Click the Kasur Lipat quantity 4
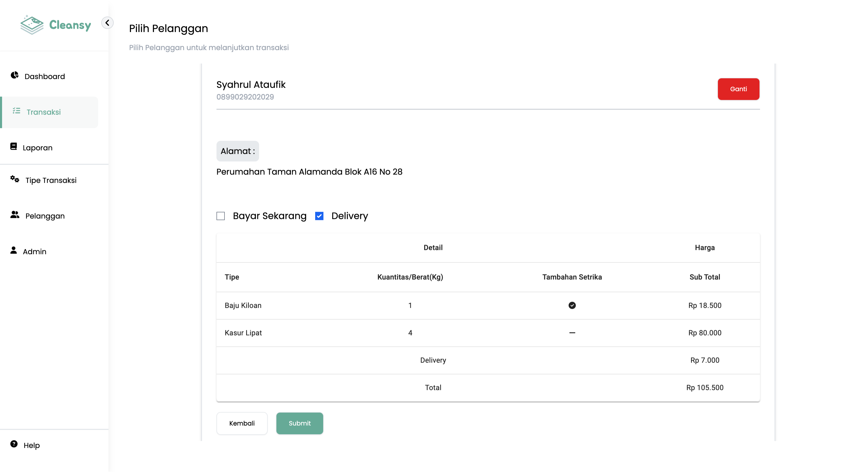868x472 pixels. pos(410,333)
